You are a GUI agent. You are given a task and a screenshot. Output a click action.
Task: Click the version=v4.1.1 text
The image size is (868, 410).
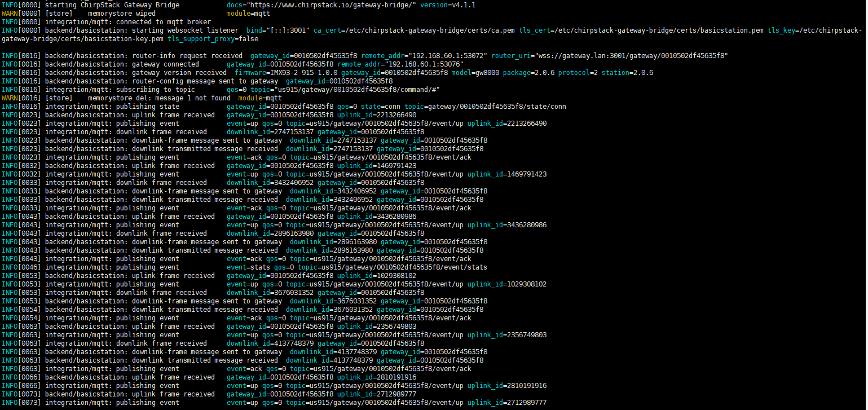coord(448,5)
